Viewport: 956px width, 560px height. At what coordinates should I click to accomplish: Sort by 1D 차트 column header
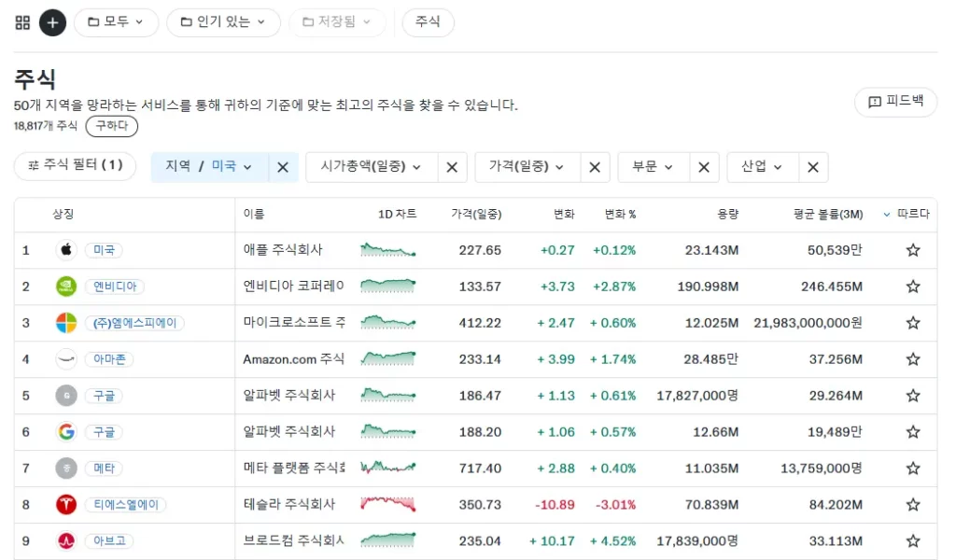point(398,215)
